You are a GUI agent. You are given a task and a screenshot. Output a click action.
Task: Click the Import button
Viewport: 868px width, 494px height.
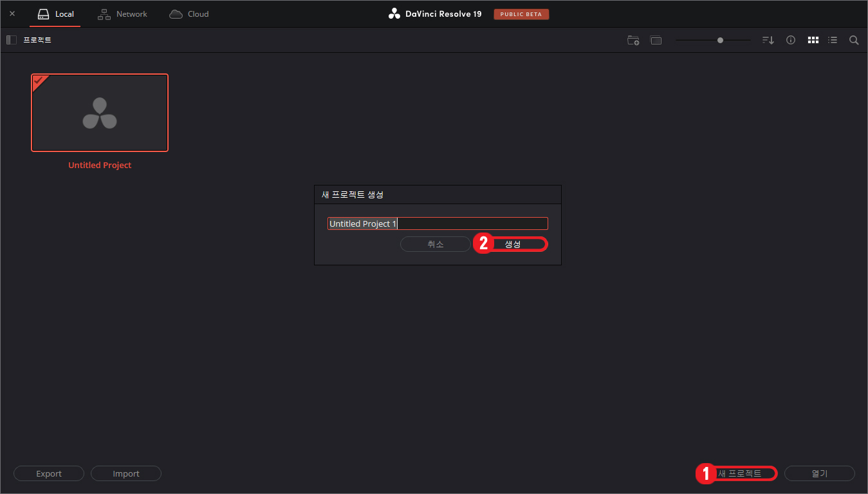tap(126, 473)
